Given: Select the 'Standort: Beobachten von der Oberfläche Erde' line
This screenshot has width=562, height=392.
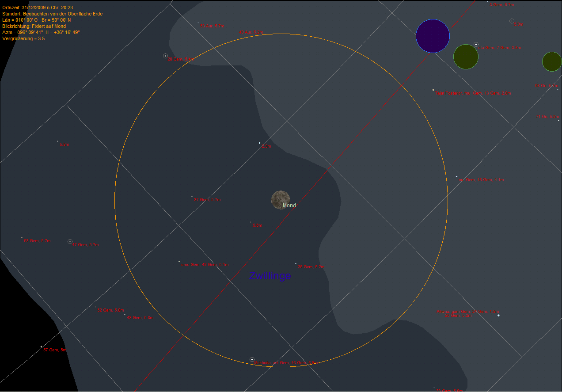Looking at the screenshot, I should coord(53,14).
